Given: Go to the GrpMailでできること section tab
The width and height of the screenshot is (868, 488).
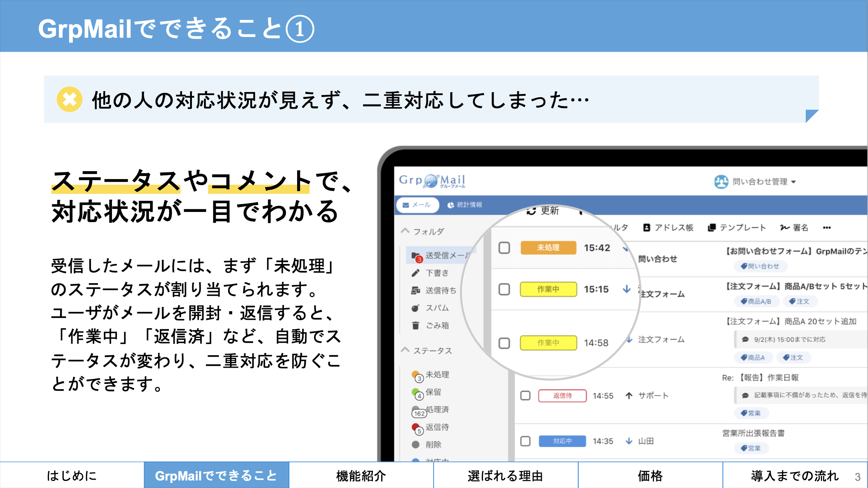Looking at the screenshot, I should [x=216, y=475].
